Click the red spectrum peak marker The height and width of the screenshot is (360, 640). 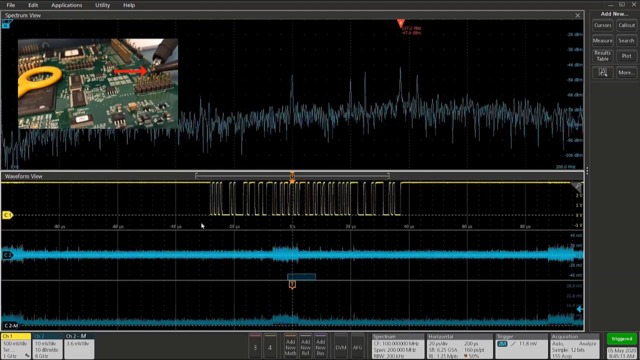(x=401, y=23)
